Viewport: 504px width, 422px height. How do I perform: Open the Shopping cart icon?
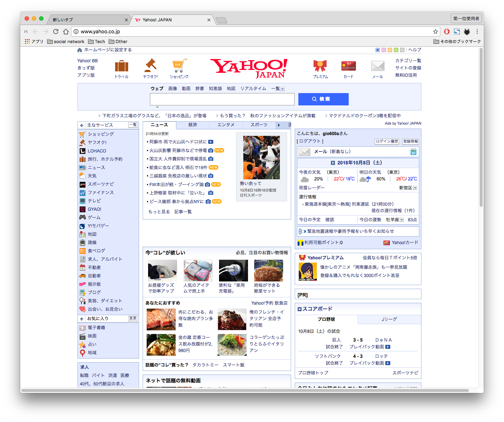tap(179, 66)
